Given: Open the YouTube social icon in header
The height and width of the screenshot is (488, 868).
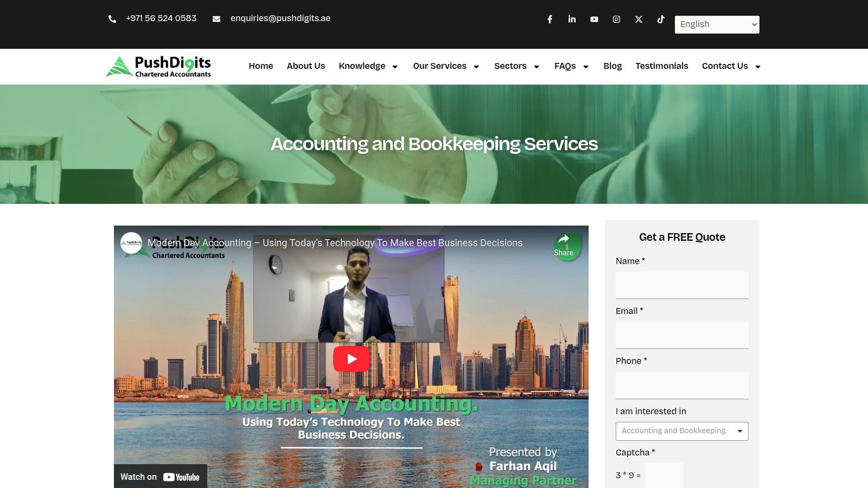Looking at the screenshot, I should (x=594, y=20).
